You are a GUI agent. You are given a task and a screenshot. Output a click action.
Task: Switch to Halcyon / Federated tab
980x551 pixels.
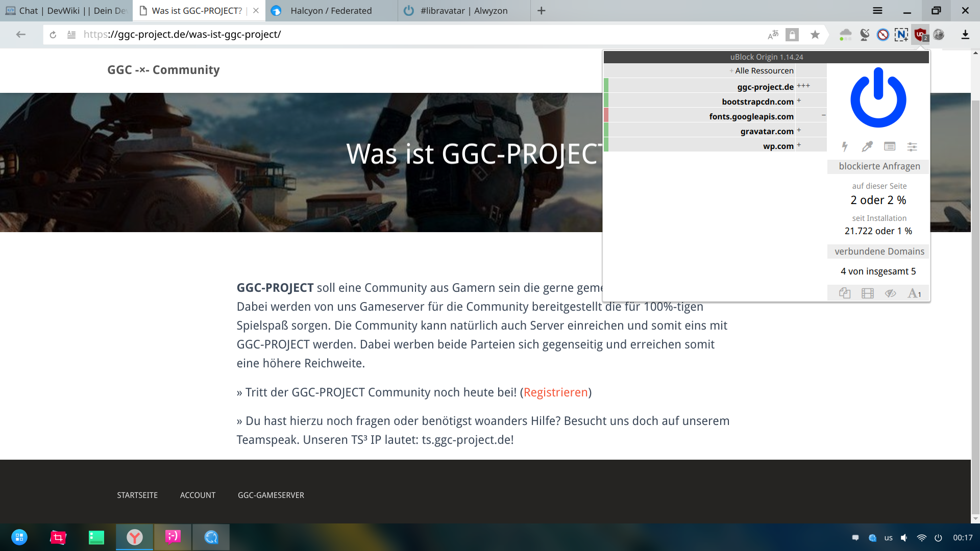pos(331,11)
